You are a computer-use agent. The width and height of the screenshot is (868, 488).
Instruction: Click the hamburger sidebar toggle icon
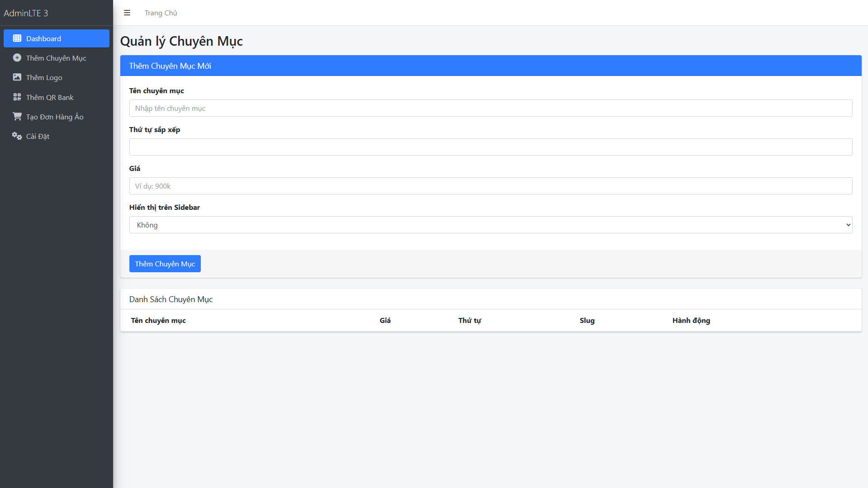click(x=127, y=13)
